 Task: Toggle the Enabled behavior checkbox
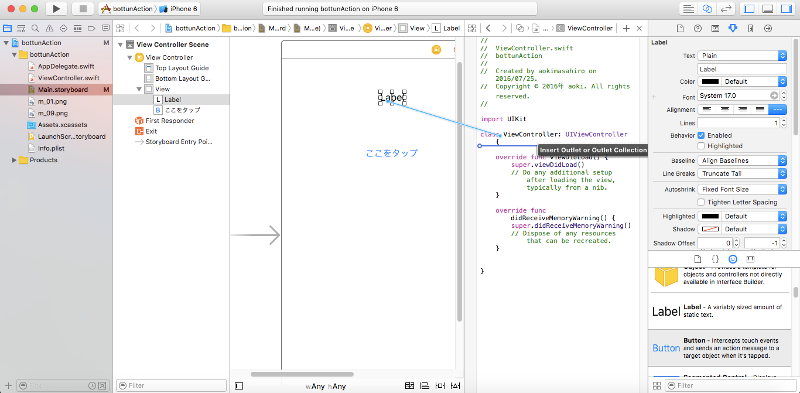[x=701, y=135]
